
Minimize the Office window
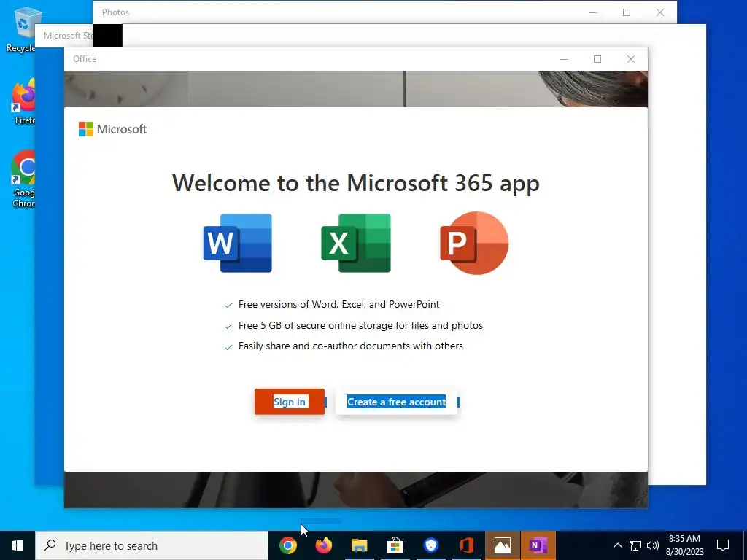564,59
